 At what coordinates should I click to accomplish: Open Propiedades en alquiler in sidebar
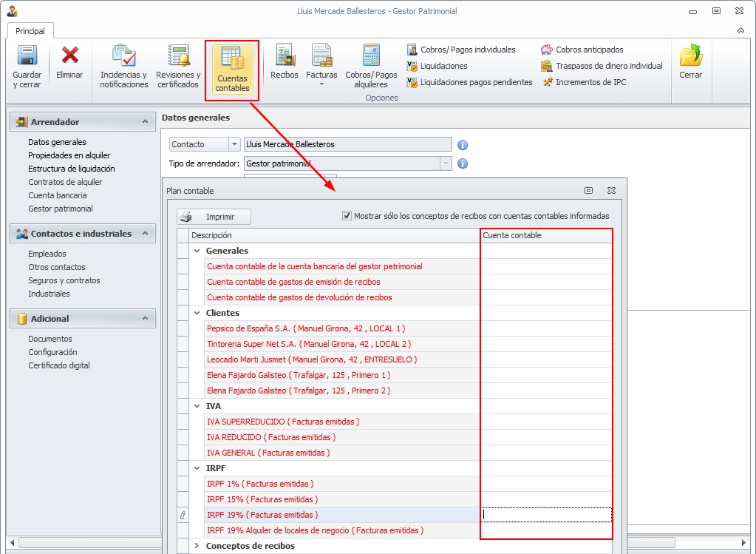(69, 155)
